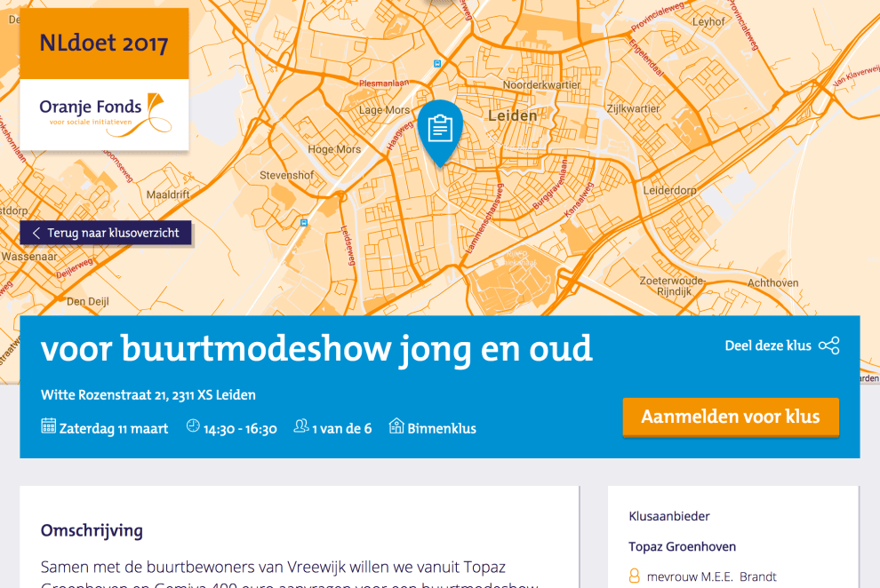Click the Omschrijving heading

pos(92,530)
